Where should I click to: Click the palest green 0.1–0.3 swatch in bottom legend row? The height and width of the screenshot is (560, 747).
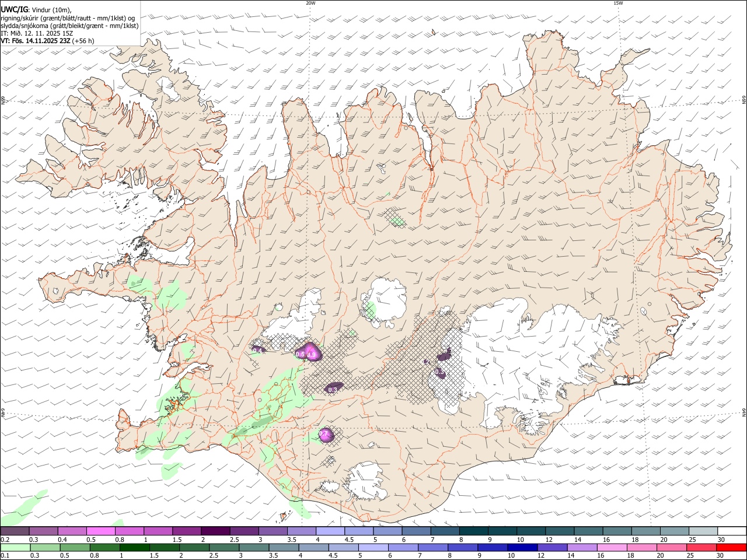coord(15,547)
